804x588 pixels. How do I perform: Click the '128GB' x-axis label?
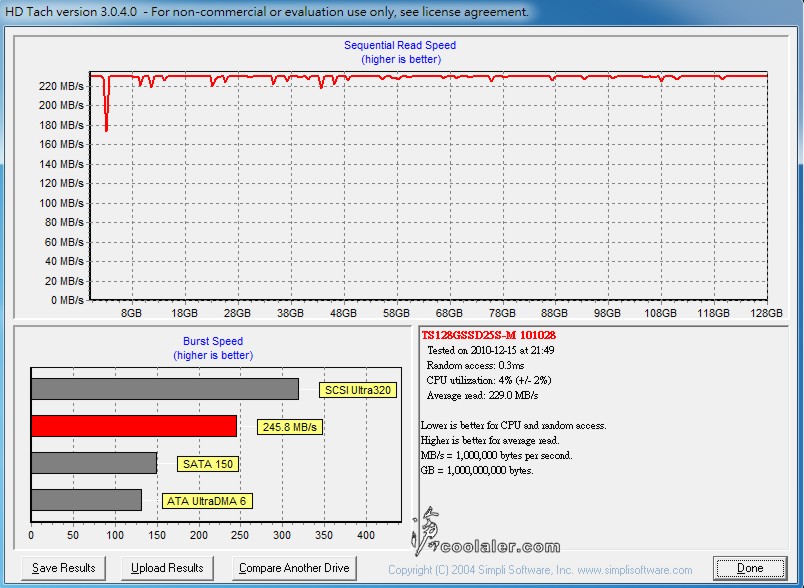tap(767, 313)
